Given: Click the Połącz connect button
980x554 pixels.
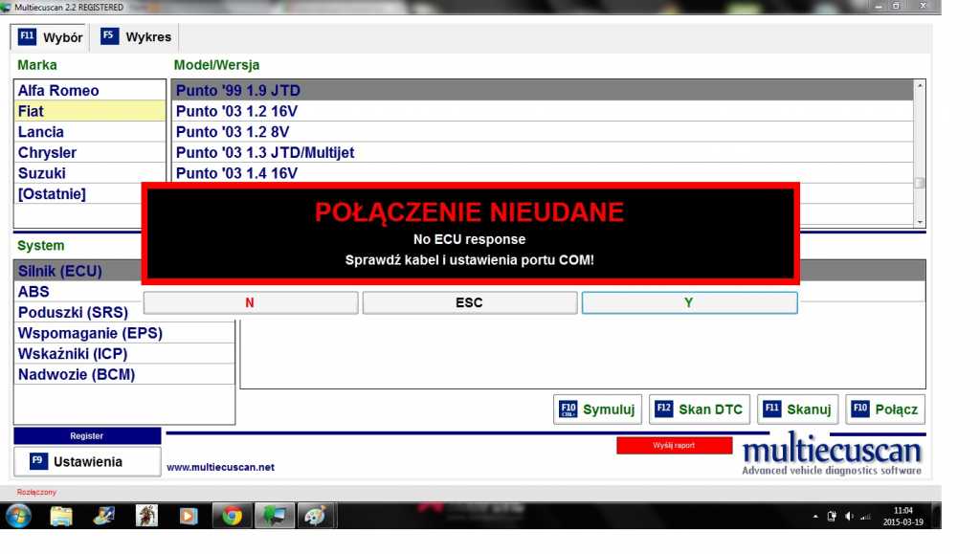Looking at the screenshot, I should (885, 410).
